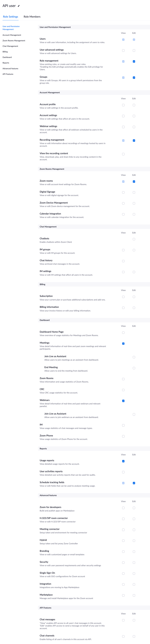Uncheck Edit for Role management

[134, 62]
